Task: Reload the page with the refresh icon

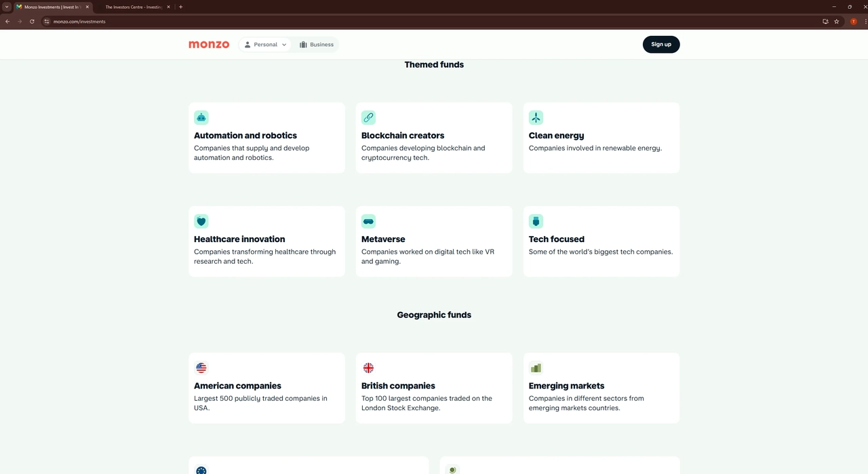Action: click(x=32, y=21)
